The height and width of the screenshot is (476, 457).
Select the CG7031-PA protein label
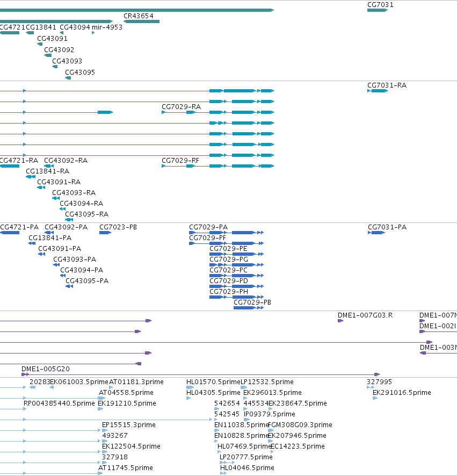(387, 227)
